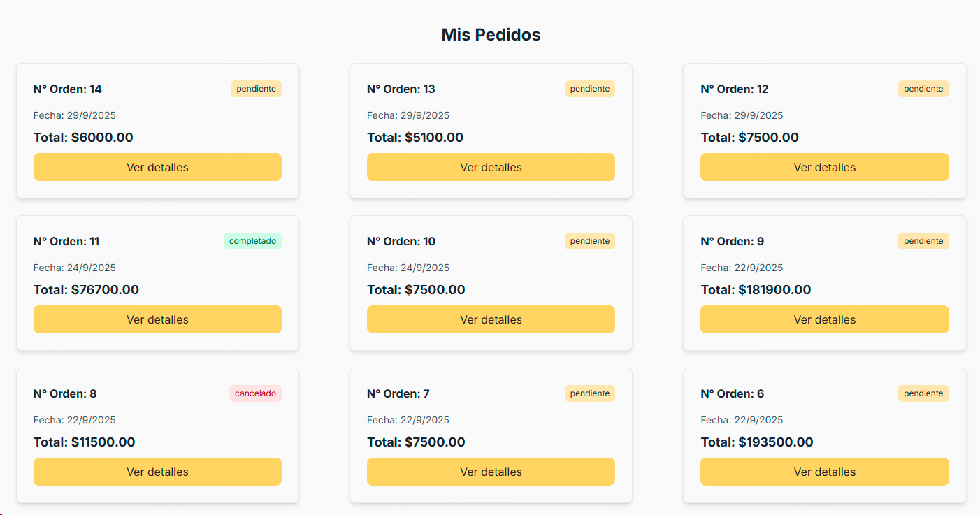Click the cancelado badge on order 8
Screen dimensions: 980x515
point(255,393)
